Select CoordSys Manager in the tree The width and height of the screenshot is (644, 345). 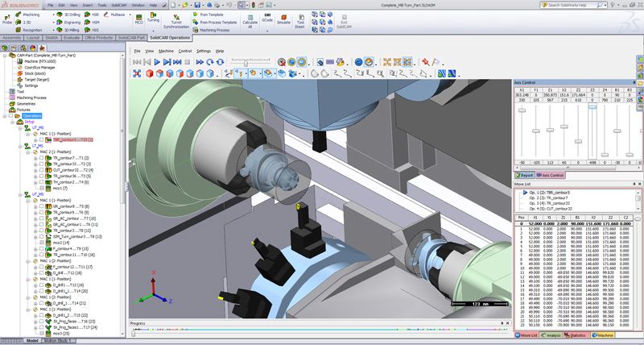[35, 68]
